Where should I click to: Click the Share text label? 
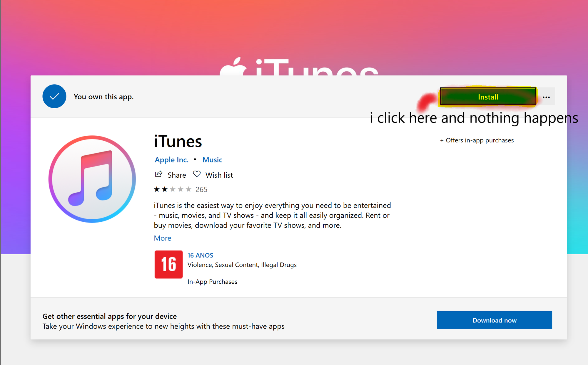[x=177, y=175]
